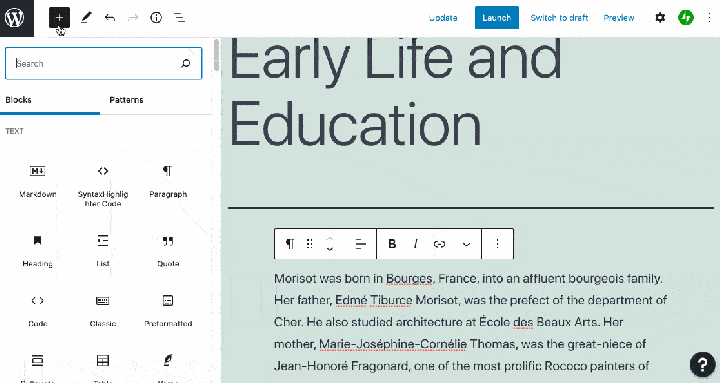Click the word Bourges in paragraph
This screenshot has height=383, width=720.
409,278
